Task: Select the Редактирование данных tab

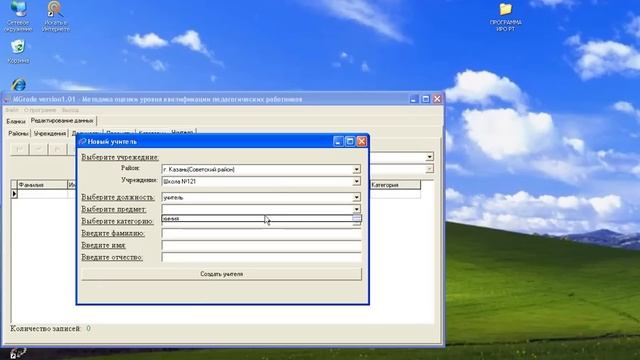Action: click(x=62, y=121)
